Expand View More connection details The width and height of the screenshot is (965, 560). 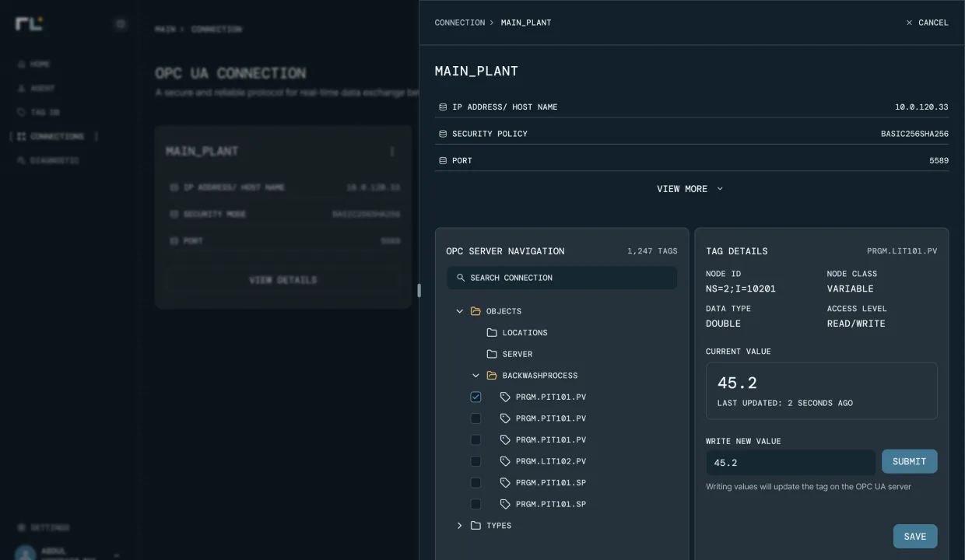pyautogui.click(x=690, y=189)
